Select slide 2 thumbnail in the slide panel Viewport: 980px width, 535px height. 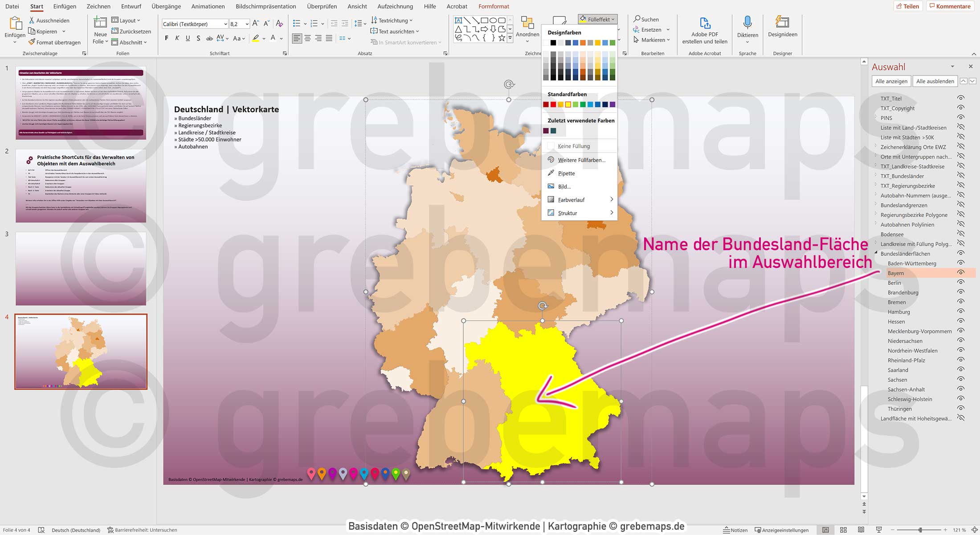coord(81,185)
